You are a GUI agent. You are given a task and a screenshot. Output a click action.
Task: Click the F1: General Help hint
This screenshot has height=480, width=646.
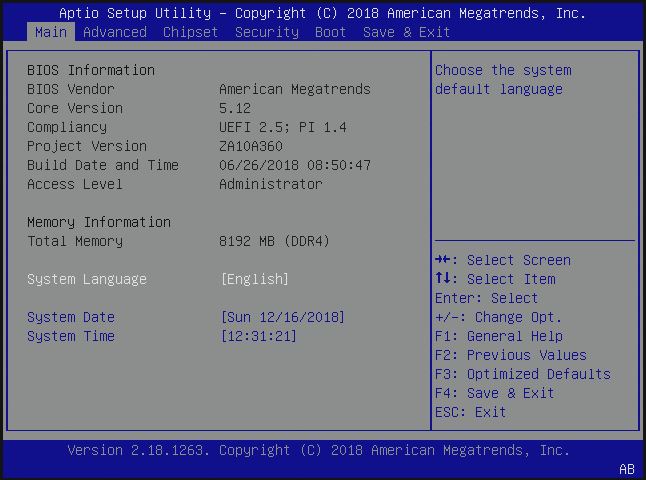click(499, 336)
